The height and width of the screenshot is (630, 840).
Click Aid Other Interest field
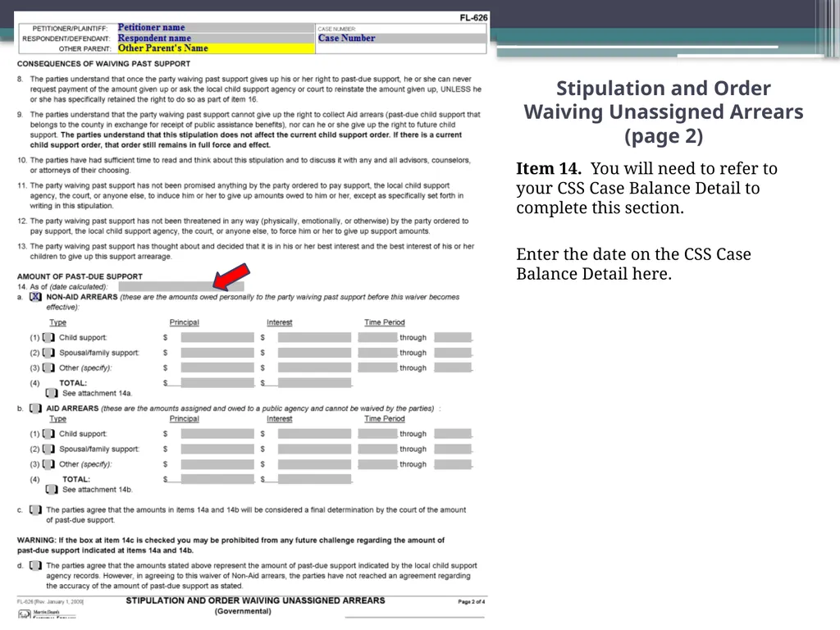pyautogui.click(x=314, y=464)
